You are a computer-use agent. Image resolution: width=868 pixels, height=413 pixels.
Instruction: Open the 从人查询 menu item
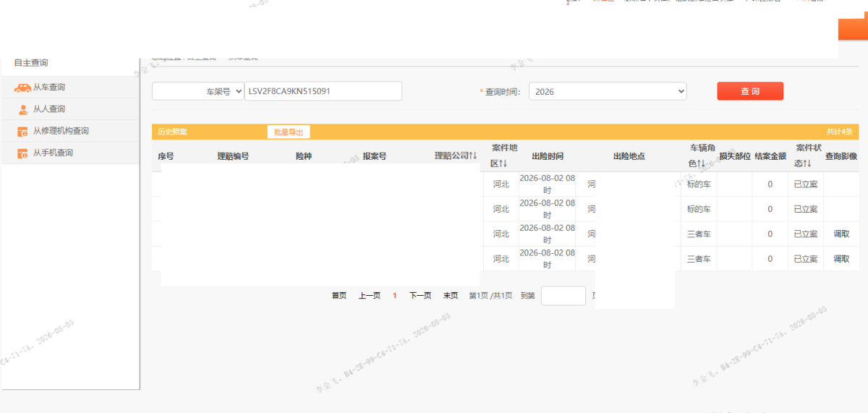69,109
